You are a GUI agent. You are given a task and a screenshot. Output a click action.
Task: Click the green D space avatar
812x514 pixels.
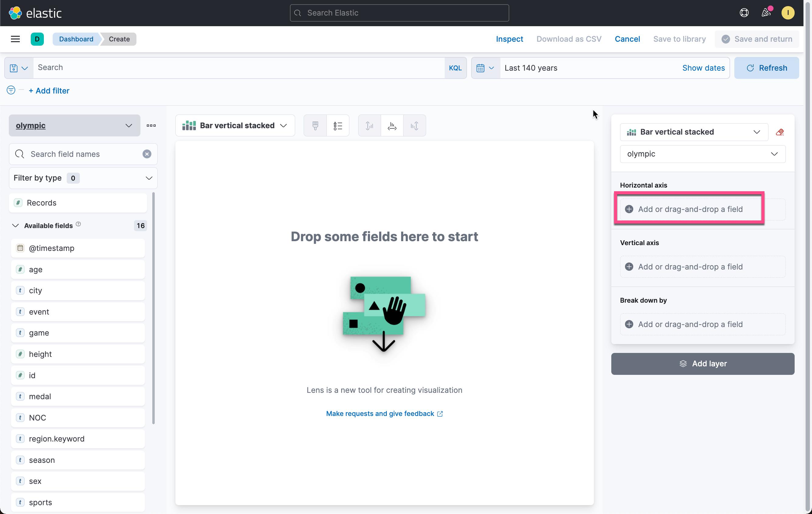coord(37,39)
